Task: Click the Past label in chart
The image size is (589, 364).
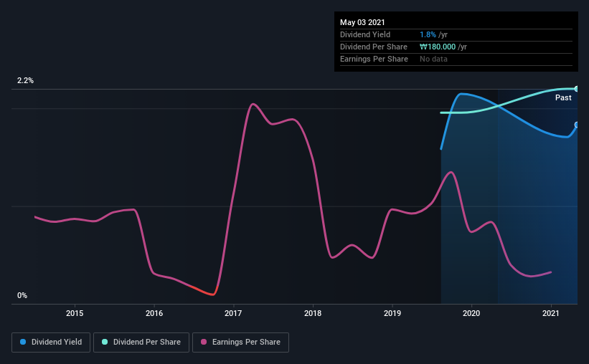Action: tap(563, 98)
